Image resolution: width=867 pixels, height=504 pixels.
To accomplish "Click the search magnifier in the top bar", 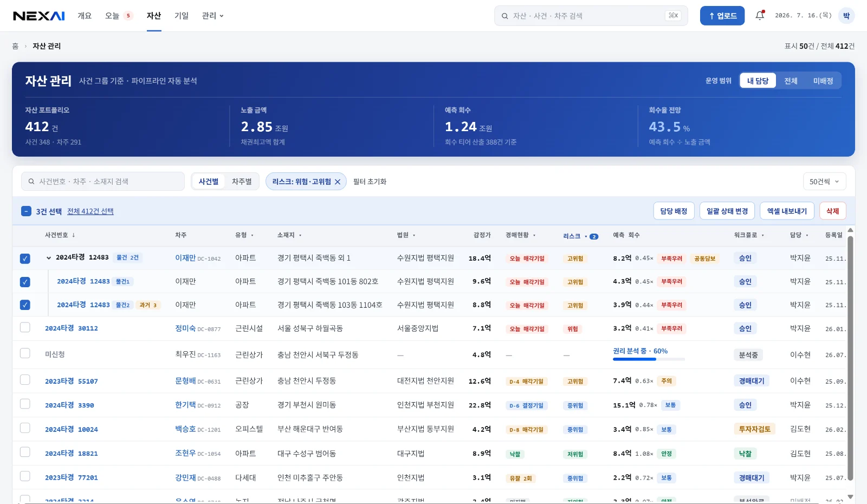I will click(x=504, y=16).
